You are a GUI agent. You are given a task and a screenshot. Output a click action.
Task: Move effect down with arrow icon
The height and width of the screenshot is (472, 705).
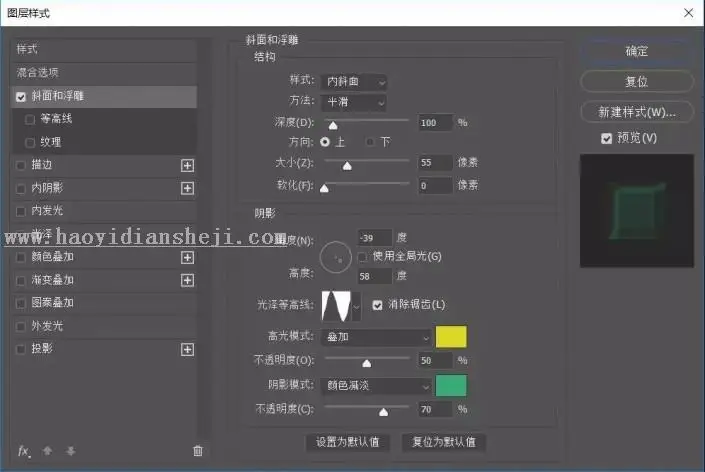[71, 450]
